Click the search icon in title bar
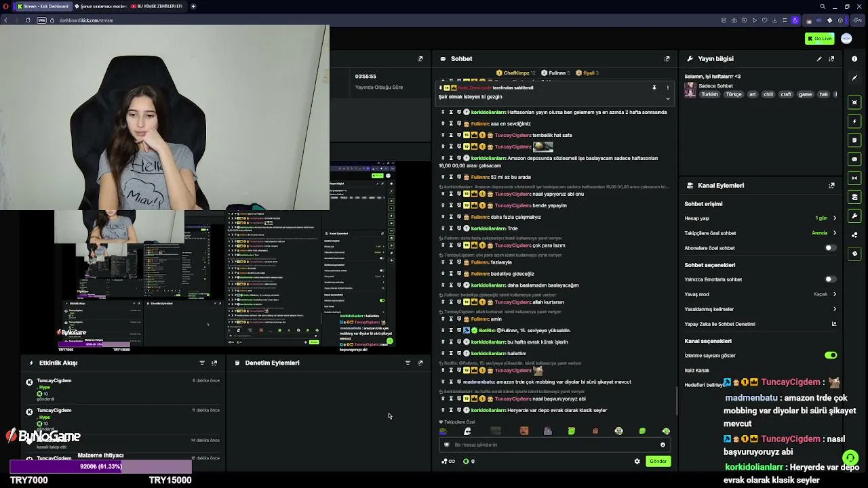This screenshot has width=868, height=488. pos(823,6)
